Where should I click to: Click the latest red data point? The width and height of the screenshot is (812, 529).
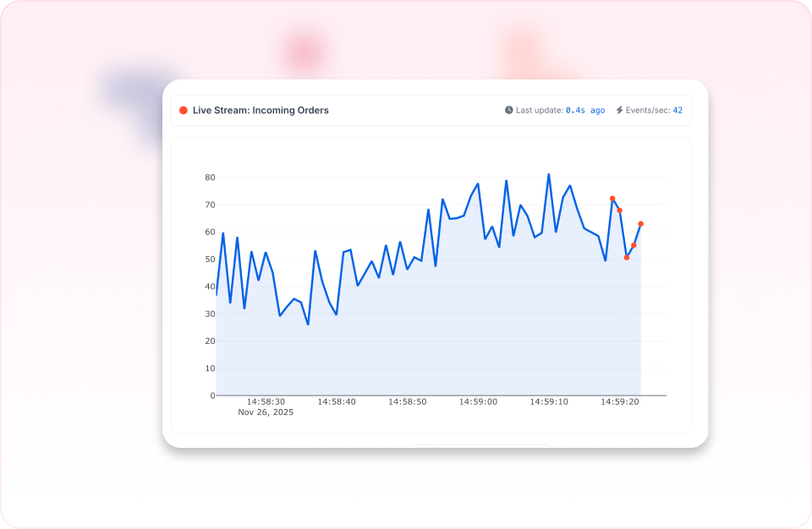pos(640,224)
